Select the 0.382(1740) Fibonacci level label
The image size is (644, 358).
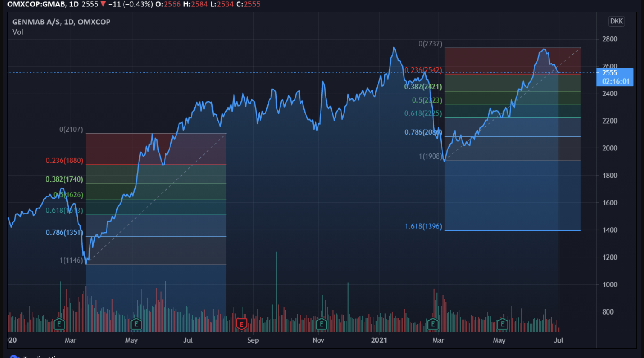click(x=64, y=179)
